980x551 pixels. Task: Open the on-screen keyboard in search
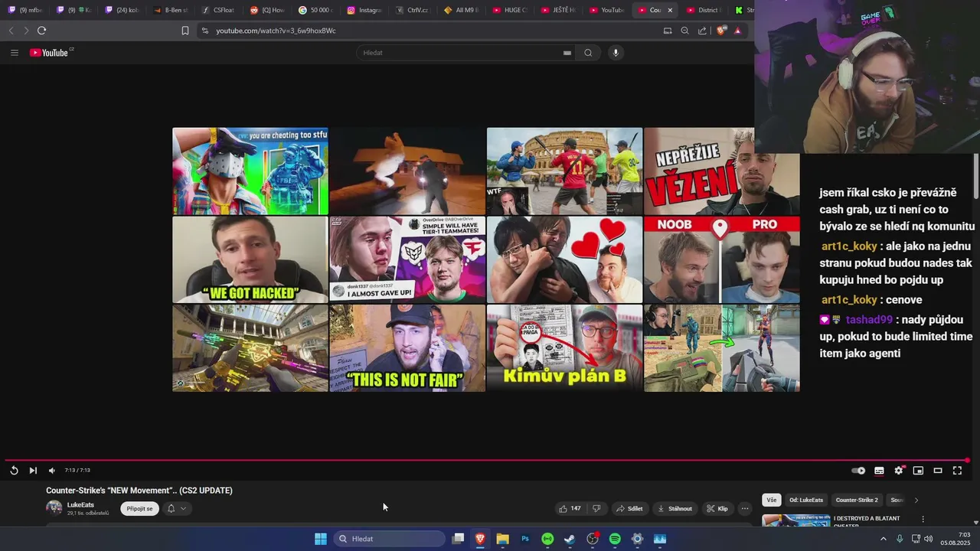coord(567,53)
